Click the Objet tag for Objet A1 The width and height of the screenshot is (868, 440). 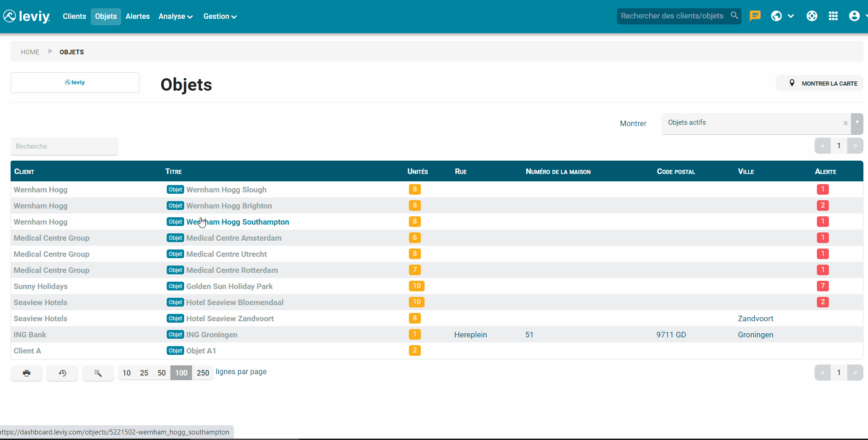tap(175, 350)
